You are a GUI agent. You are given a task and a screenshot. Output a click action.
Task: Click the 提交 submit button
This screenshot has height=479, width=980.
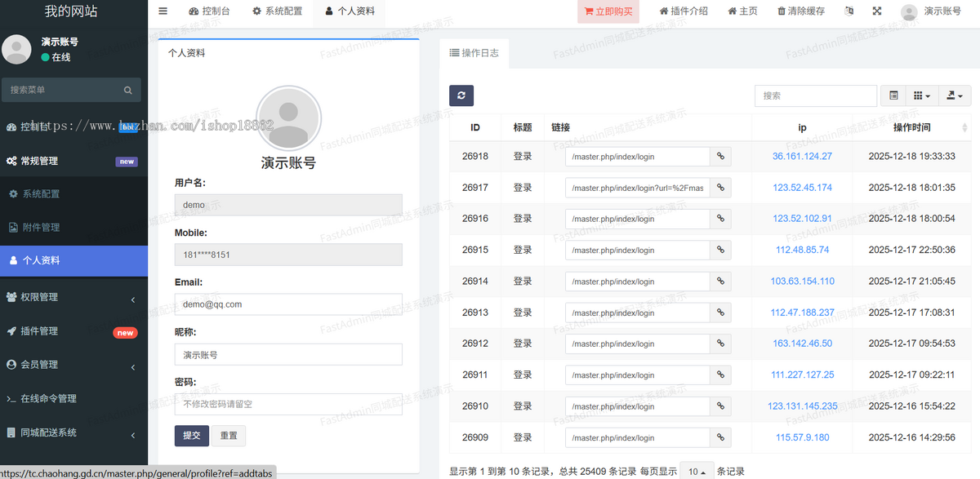point(192,436)
